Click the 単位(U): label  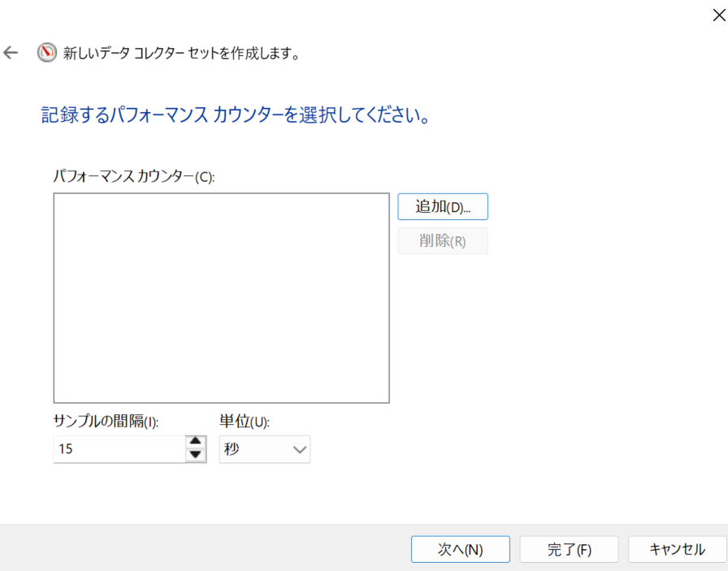pos(245,421)
